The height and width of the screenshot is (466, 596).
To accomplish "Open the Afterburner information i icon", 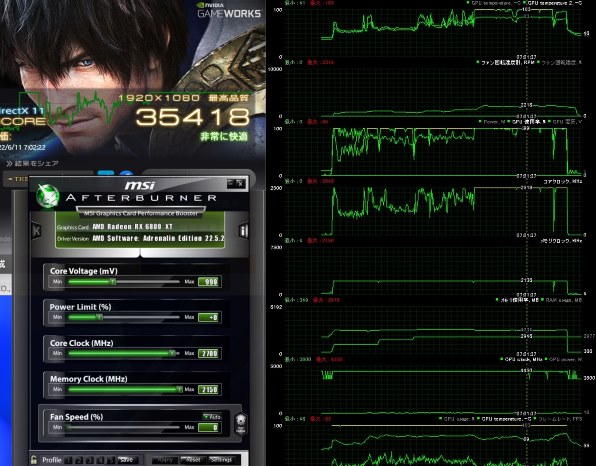I will coord(243,230).
